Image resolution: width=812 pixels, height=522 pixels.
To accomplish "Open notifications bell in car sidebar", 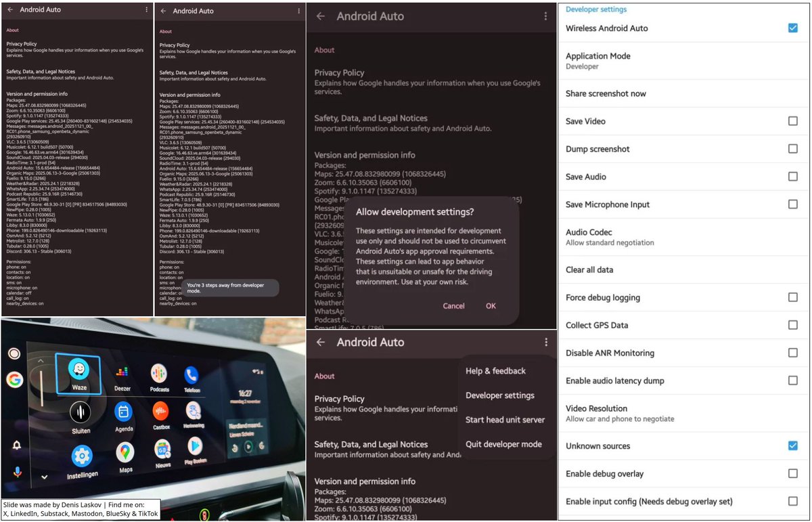I will [16, 445].
